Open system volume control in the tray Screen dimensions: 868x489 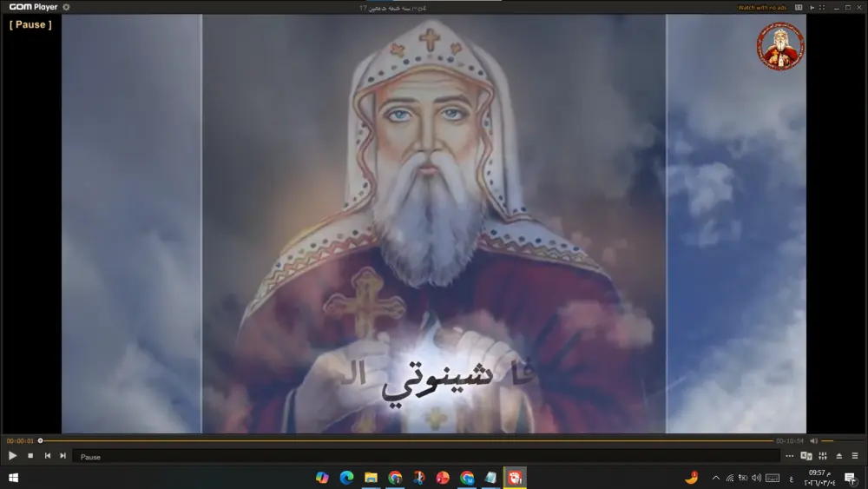(756, 478)
